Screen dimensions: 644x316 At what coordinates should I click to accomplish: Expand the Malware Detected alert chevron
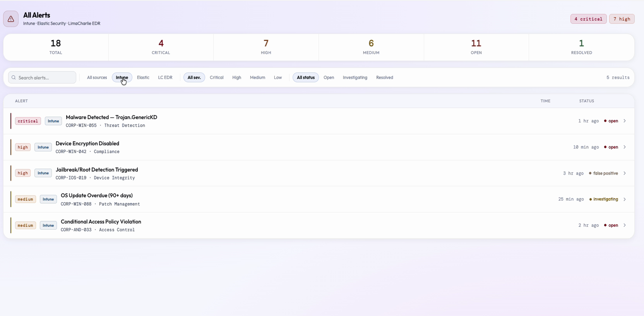pos(625,121)
